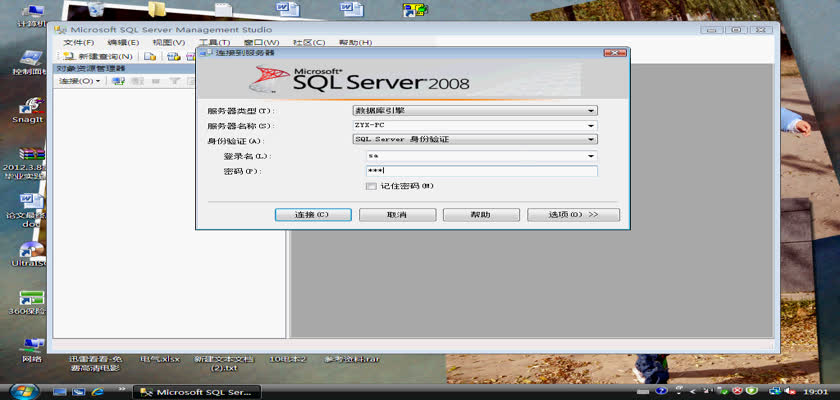Click into the password (密码) field
This screenshot has width=840, height=400.
click(x=481, y=171)
